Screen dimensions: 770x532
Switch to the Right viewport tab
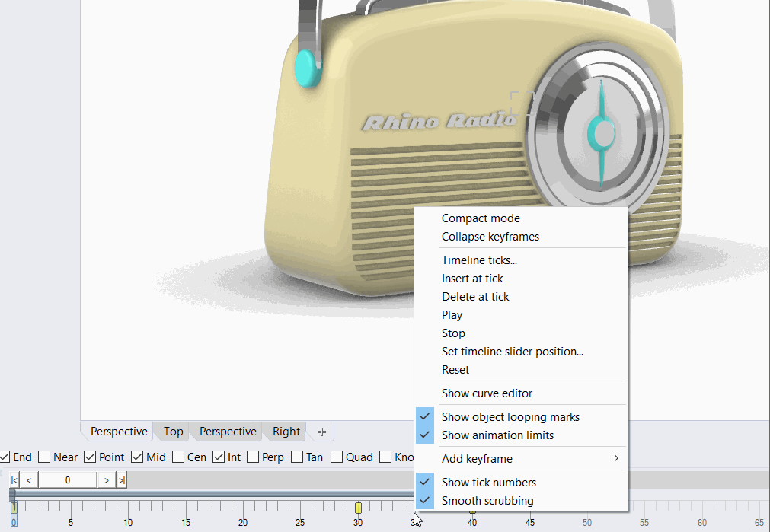(286, 432)
